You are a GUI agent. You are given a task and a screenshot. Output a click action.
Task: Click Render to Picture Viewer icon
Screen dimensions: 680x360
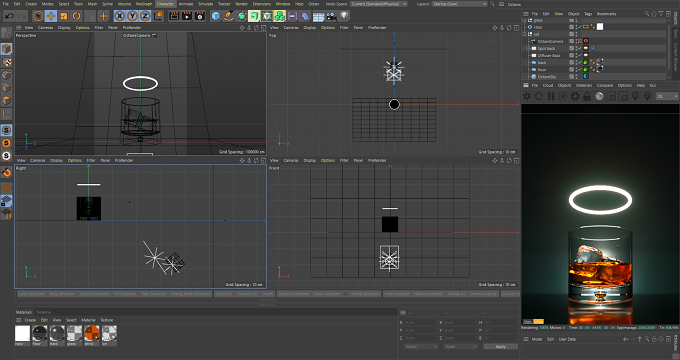[x=187, y=16]
